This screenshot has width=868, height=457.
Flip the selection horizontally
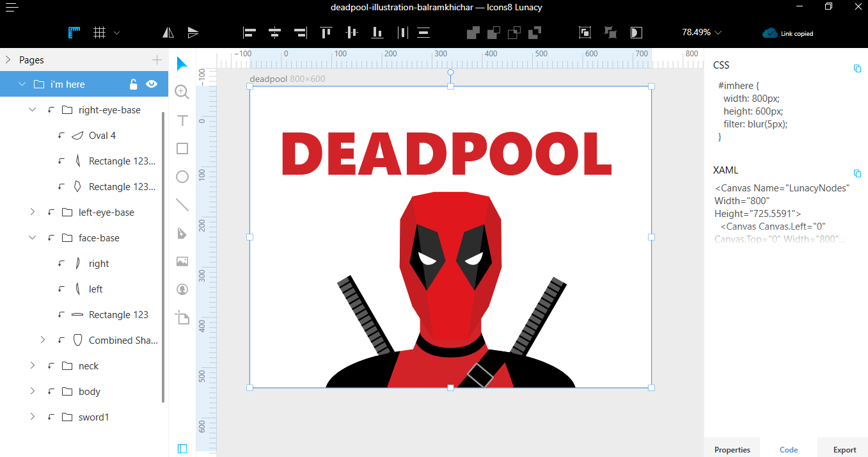168,33
